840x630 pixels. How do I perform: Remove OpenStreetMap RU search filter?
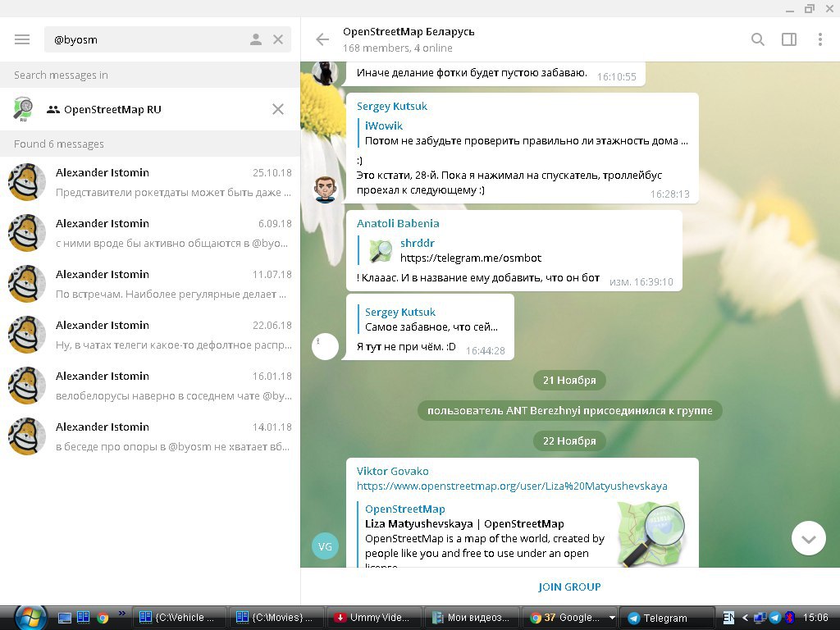(278, 109)
